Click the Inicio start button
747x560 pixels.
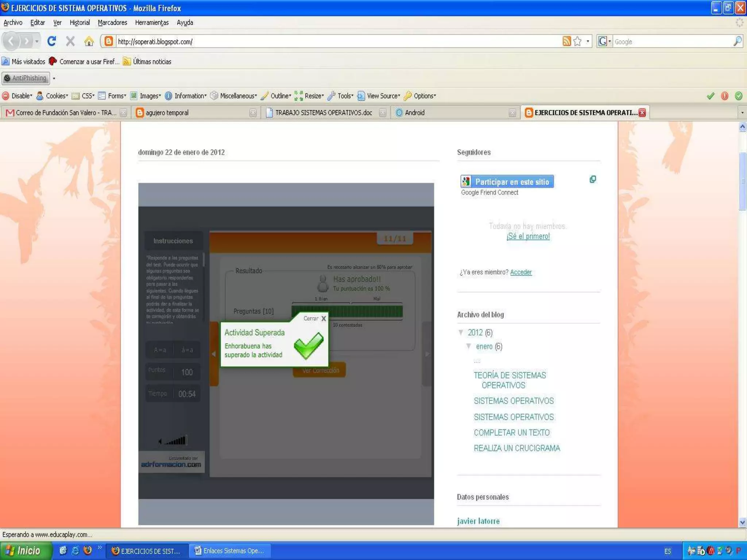pos(24,551)
